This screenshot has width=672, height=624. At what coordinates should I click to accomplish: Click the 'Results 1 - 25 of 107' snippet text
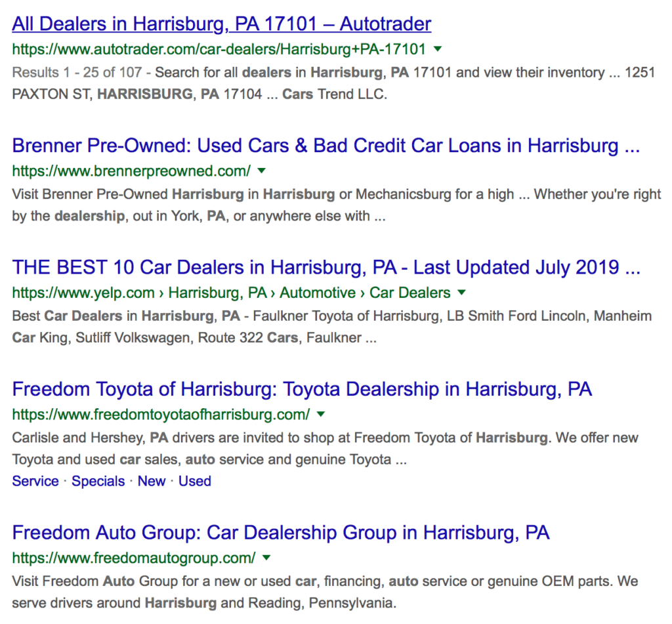point(77,72)
